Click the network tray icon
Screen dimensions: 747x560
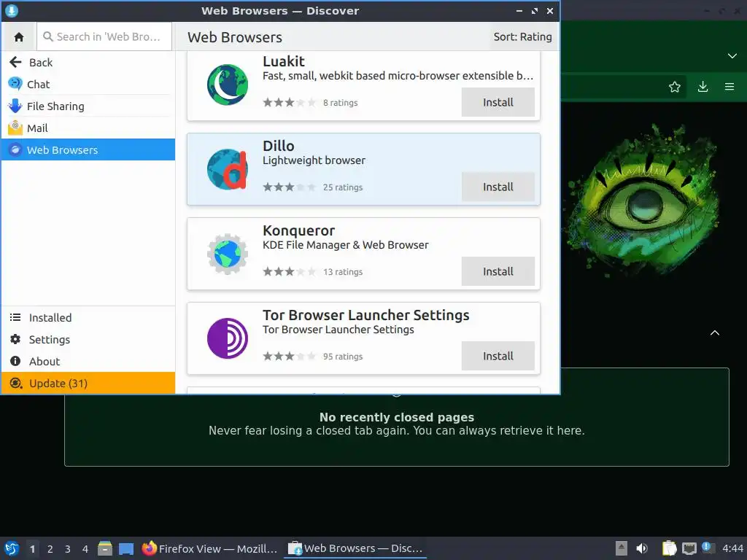coord(689,548)
